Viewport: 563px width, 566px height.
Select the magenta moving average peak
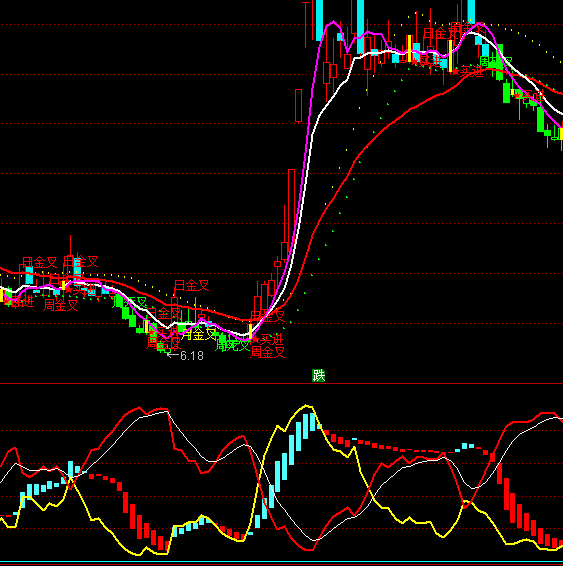333,22
